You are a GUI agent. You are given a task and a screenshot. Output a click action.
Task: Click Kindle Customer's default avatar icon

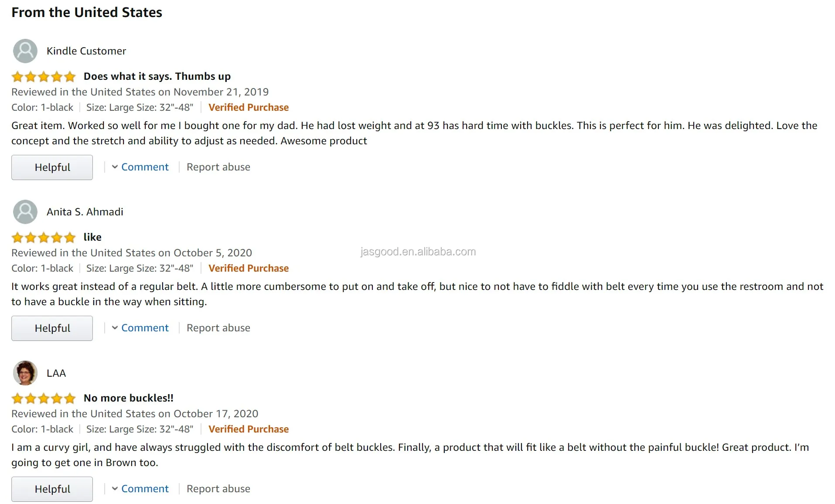coord(25,51)
